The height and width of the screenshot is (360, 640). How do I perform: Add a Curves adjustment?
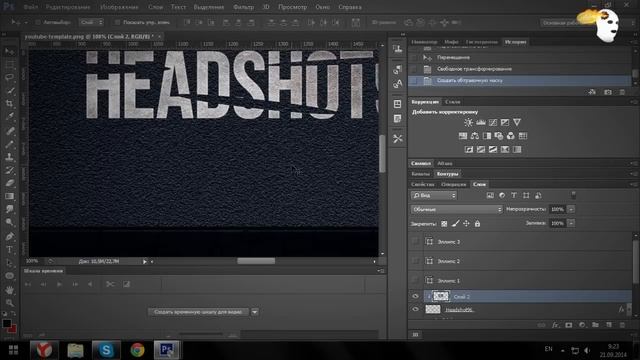pos(493,122)
